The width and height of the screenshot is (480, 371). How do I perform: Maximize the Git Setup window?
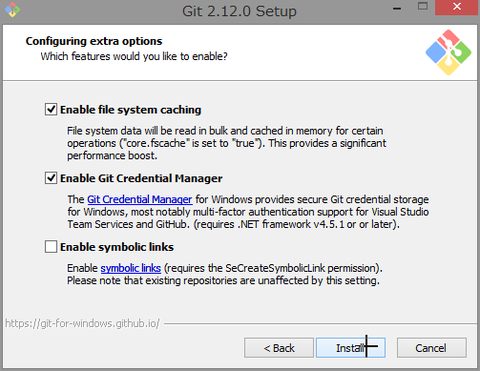423,7
